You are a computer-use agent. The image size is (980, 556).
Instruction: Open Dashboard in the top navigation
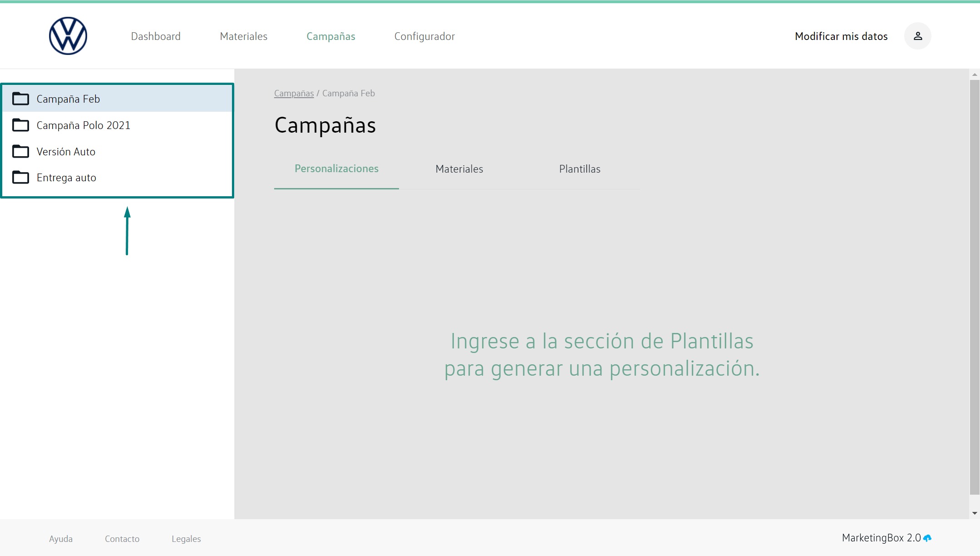(x=156, y=36)
